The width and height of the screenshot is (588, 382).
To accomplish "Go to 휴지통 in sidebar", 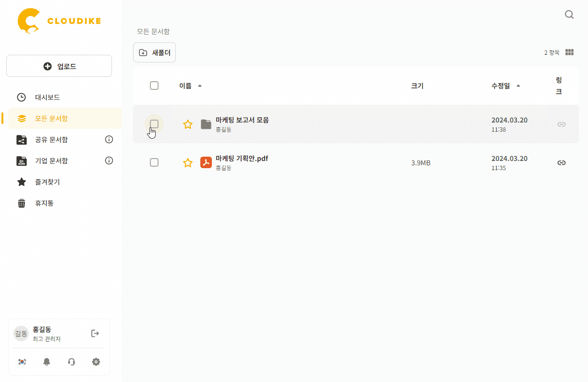I will (44, 203).
